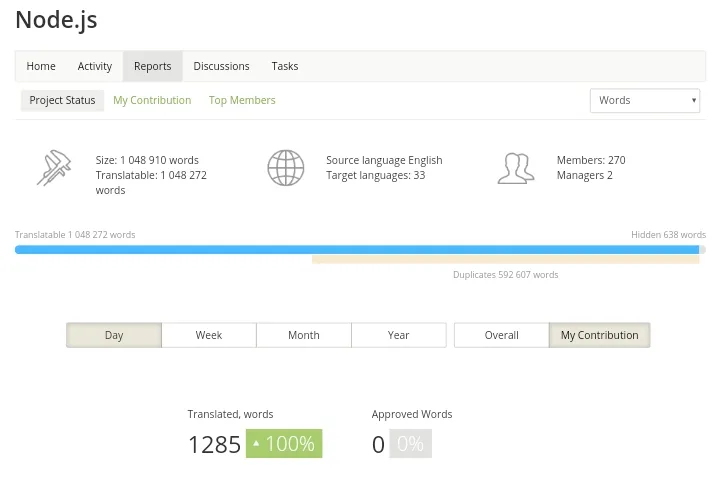Open the Tasks tab
Viewport: 720px width, 489px height.
pos(285,66)
